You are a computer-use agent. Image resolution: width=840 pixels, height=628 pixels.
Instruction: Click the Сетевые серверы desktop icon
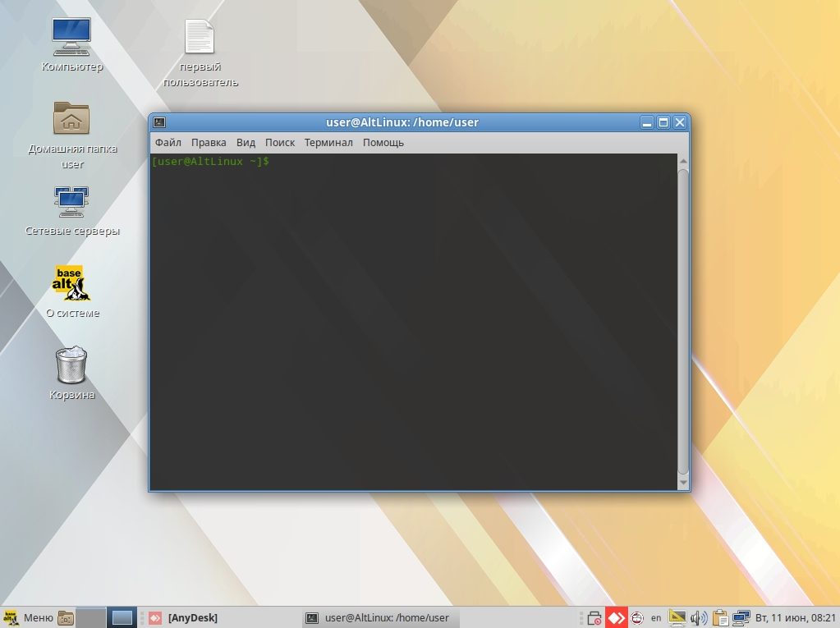tap(71, 201)
